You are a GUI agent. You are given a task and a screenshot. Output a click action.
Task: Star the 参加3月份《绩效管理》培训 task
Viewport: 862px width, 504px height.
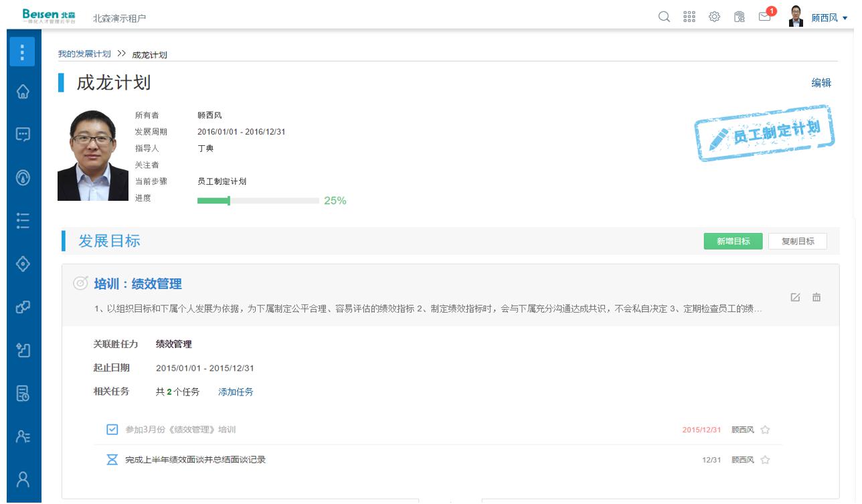click(765, 430)
